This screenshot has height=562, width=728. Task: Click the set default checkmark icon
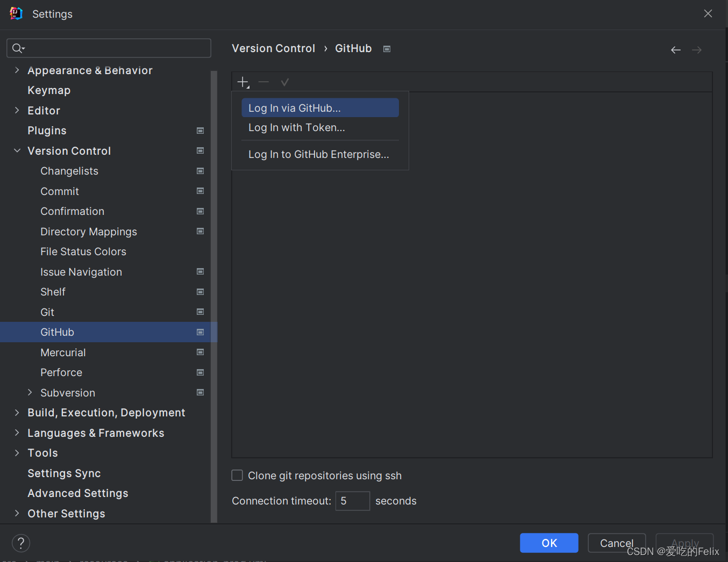click(x=285, y=82)
